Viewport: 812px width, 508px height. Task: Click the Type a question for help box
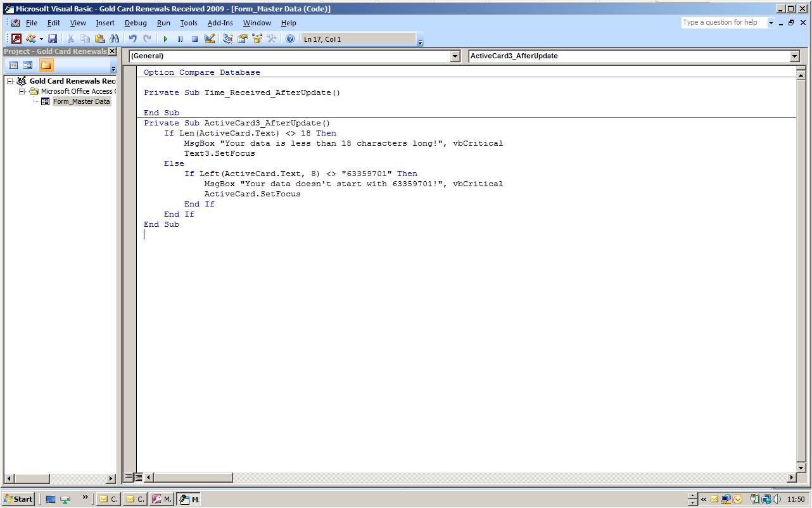pos(724,23)
